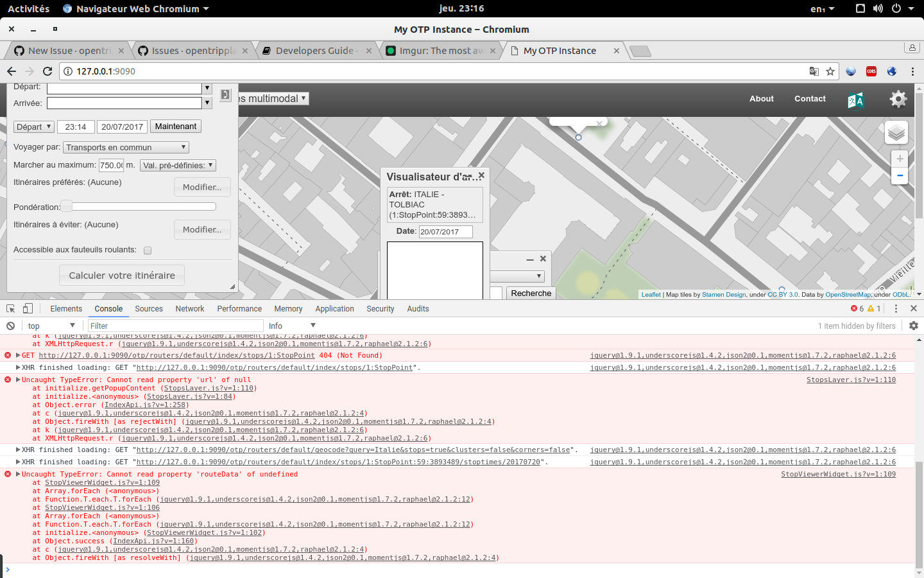Go back to the previous page
The height and width of the screenshot is (578, 924).
(x=12, y=71)
